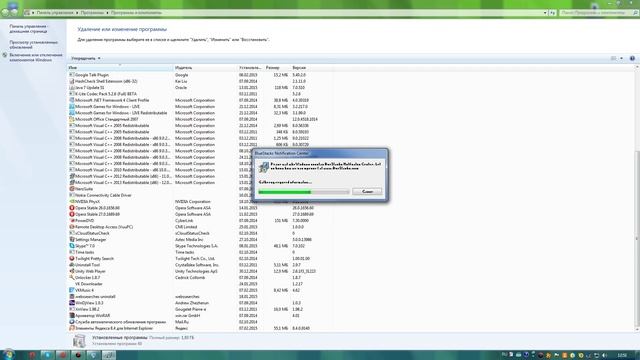Select the XnView 1.98.2 row

200,309
